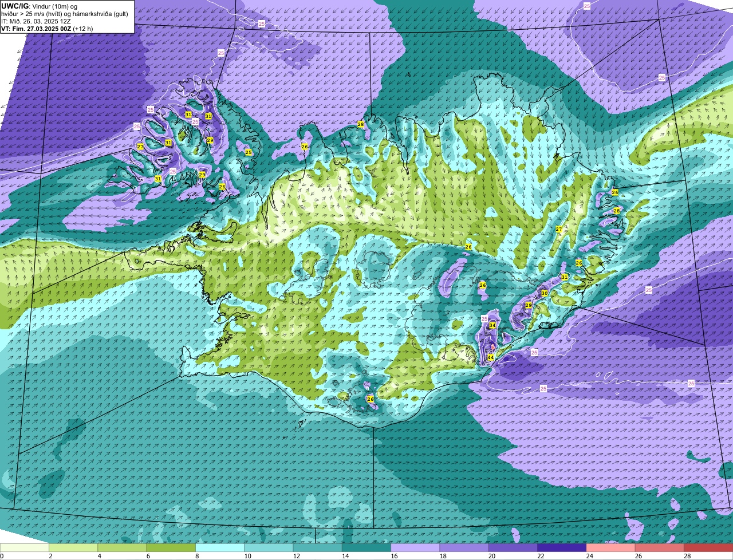Click the legend scale label 28
This screenshot has height=560, width=733.
pos(687,556)
